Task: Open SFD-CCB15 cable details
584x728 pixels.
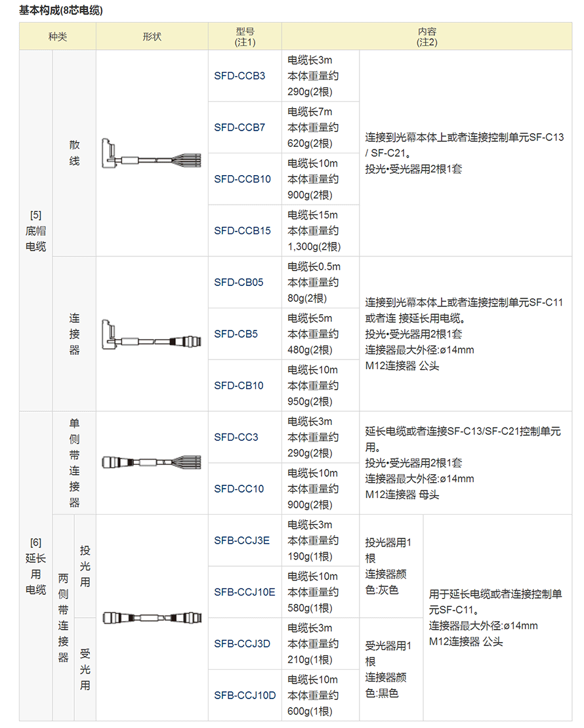Action: click(x=242, y=231)
